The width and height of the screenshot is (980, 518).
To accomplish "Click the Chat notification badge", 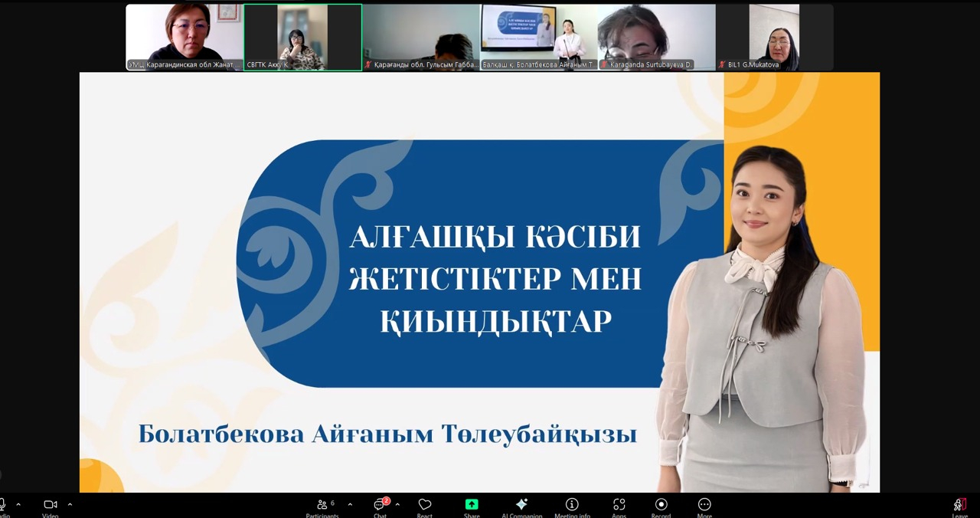I will [387, 499].
